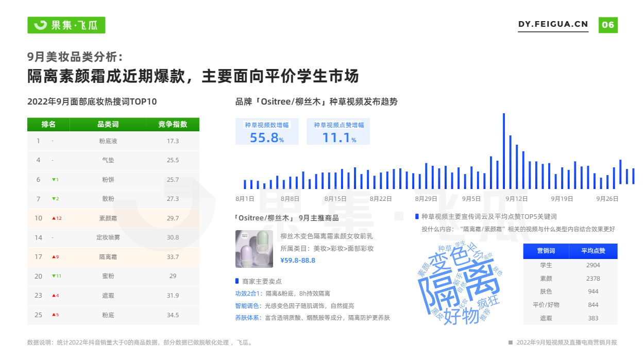This screenshot has width=644, height=362.
Task: Select the 营销词 column header
Action: 546,251
